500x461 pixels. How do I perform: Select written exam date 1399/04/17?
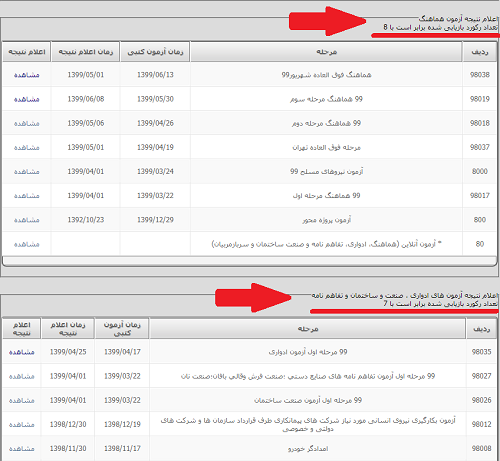[122, 352]
